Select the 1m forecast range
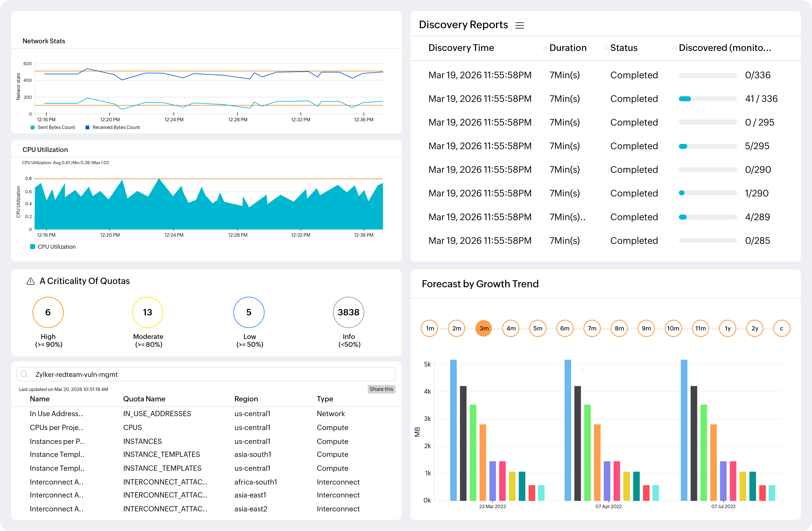The image size is (812, 531). tap(430, 328)
